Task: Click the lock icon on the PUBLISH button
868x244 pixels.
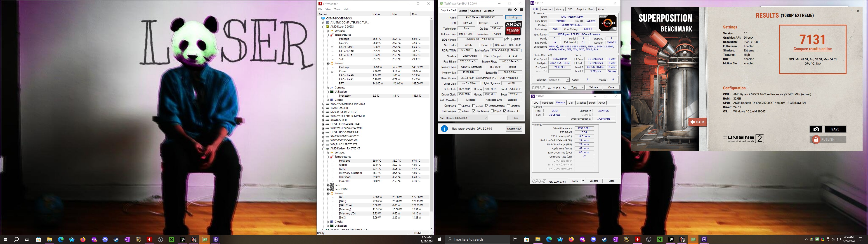Action: (816, 139)
